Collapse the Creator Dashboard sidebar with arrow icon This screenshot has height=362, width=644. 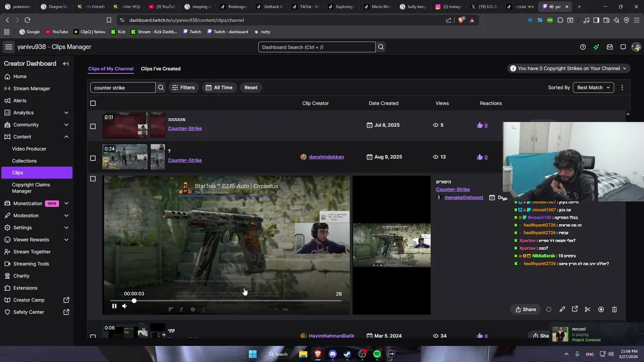tap(65, 63)
